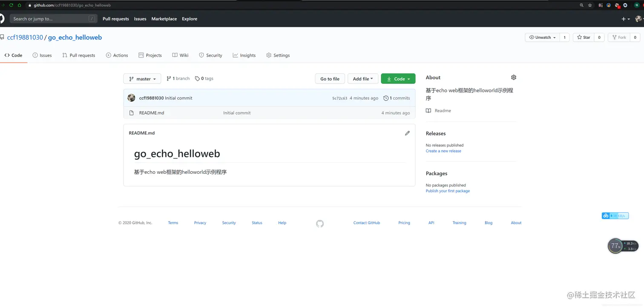Viewport: 644px width, 308px height.
Task: Expand the master branch selector
Action: (142, 78)
